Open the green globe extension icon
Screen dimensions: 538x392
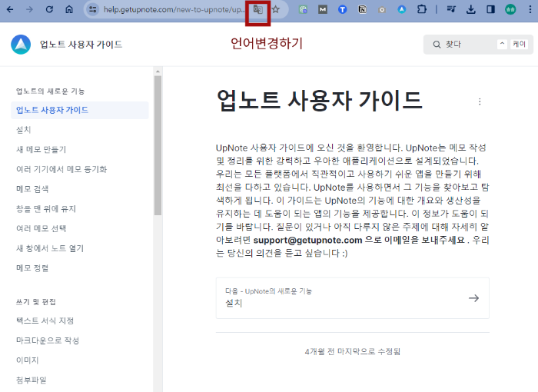pyautogui.click(x=303, y=10)
